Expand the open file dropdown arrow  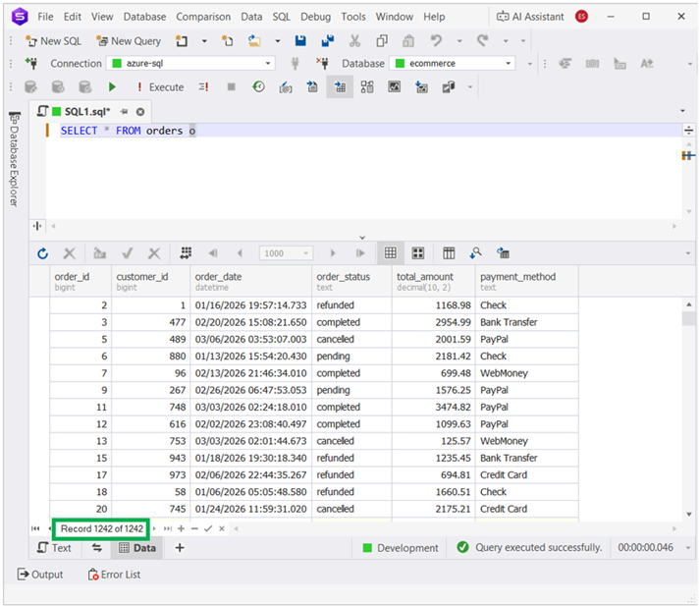click(278, 41)
